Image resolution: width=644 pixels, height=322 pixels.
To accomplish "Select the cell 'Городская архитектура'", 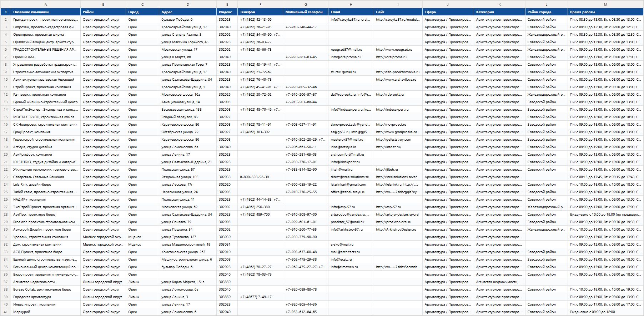I will [x=46, y=297].
